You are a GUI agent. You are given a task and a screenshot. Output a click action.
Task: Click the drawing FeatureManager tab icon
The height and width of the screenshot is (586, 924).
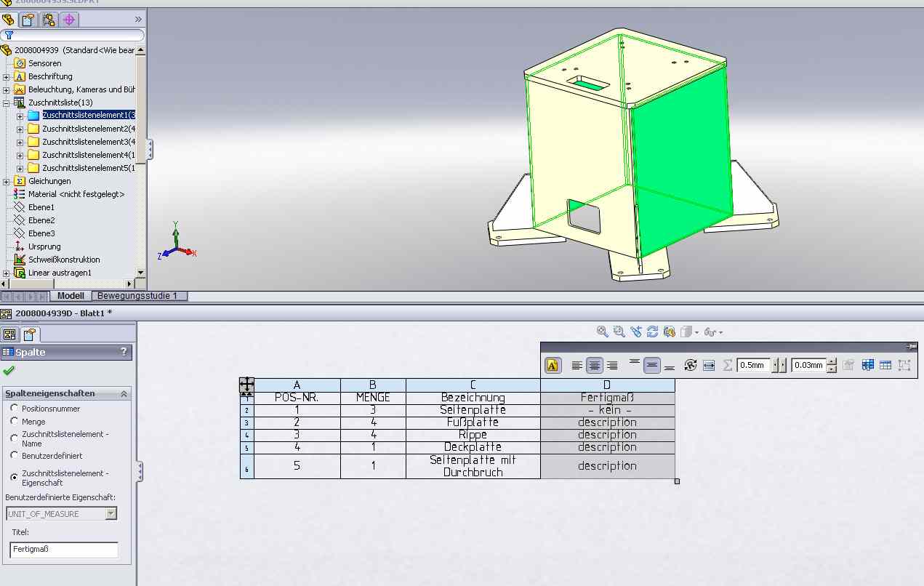click(x=9, y=334)
